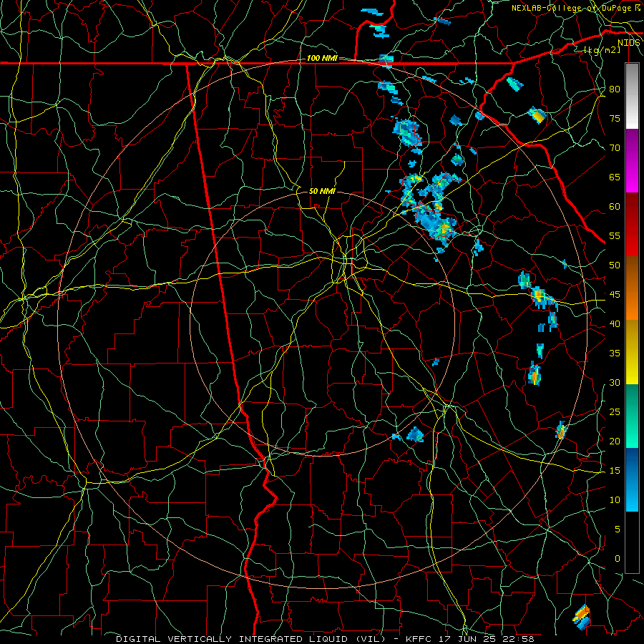Select the 40 value on the scale
644x644 pixels.
point(615,323)
